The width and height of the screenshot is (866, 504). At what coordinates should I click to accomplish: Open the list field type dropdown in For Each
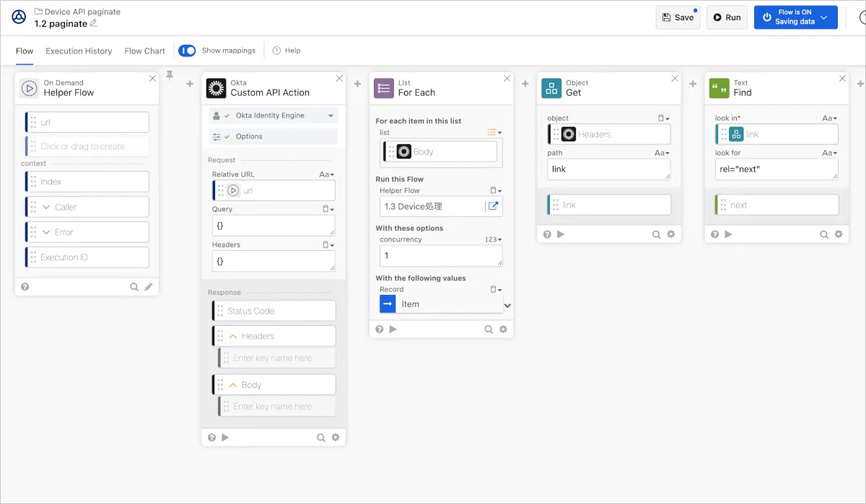coord(495,133)
